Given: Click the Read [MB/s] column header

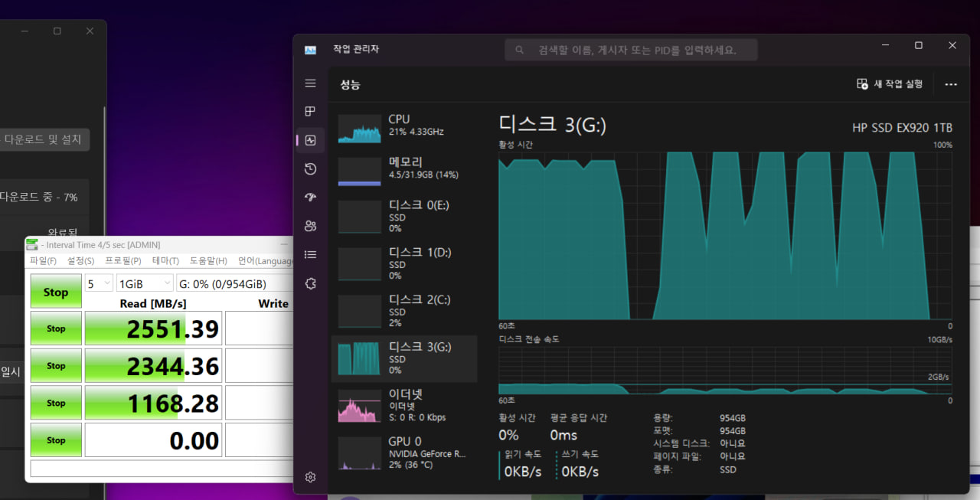Looking at the screenshot, I should [x=153, y=303].
